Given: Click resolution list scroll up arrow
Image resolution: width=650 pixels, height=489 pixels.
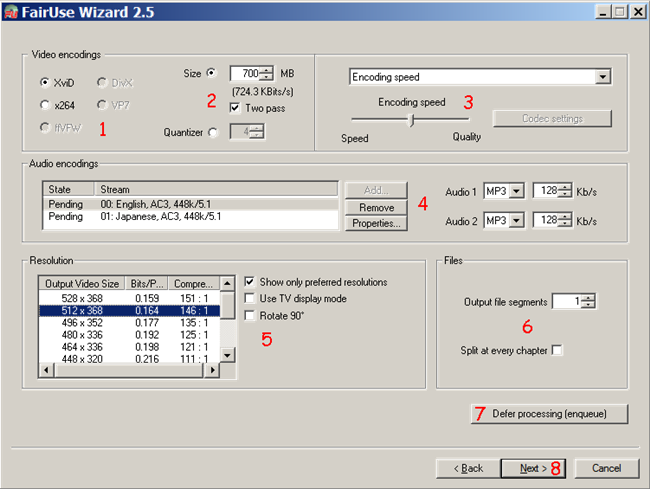Looking at the screenshot, I should click(227, 284).
